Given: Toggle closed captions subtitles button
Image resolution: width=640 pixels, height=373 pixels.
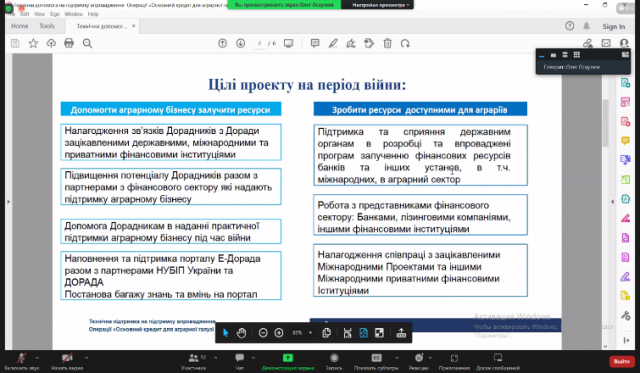Looking at the screenshot, I should click(x=376, y=358).
